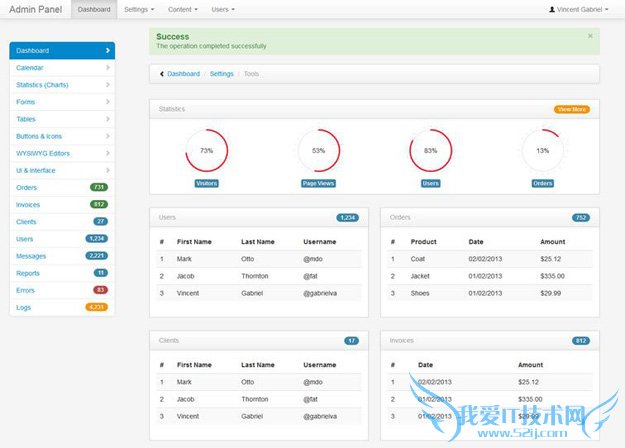Open Buttons & Icons in the sidebar

point(62,136)
